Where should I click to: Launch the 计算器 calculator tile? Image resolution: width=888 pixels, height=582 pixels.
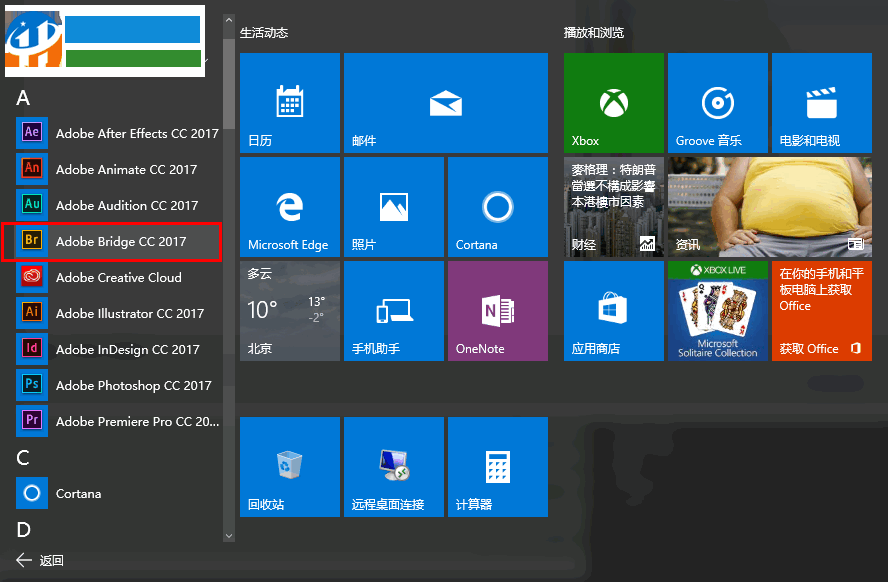[498, 467]
